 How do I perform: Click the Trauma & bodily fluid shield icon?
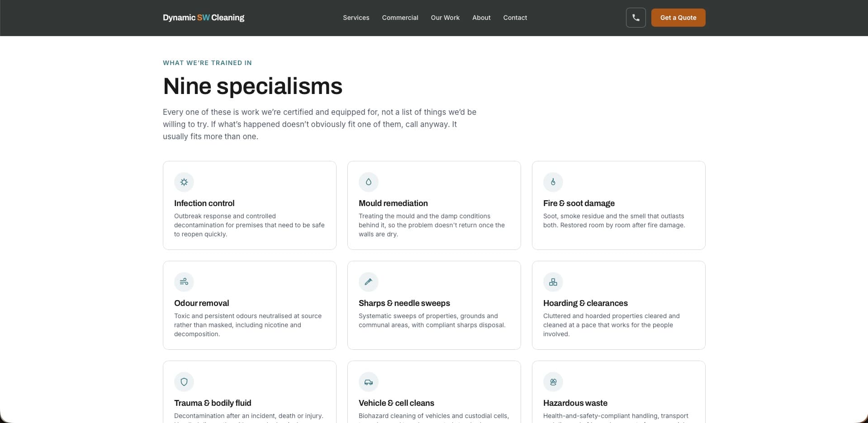click(x=184, y=382)
